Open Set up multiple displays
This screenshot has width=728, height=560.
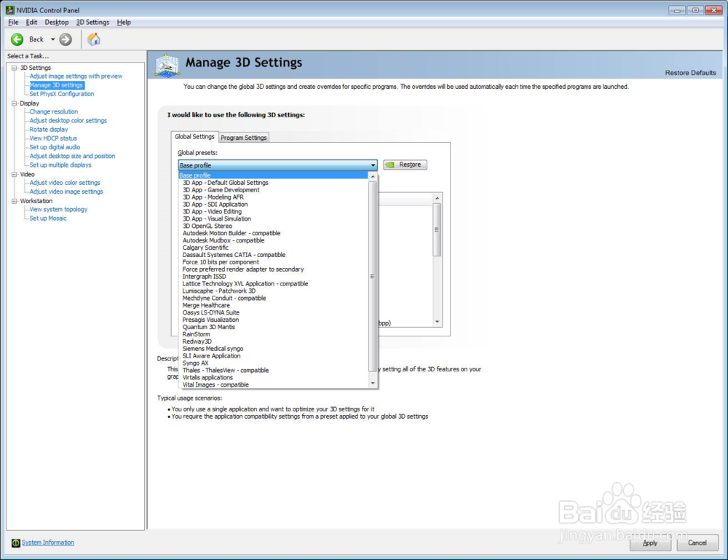click(60, 165)
